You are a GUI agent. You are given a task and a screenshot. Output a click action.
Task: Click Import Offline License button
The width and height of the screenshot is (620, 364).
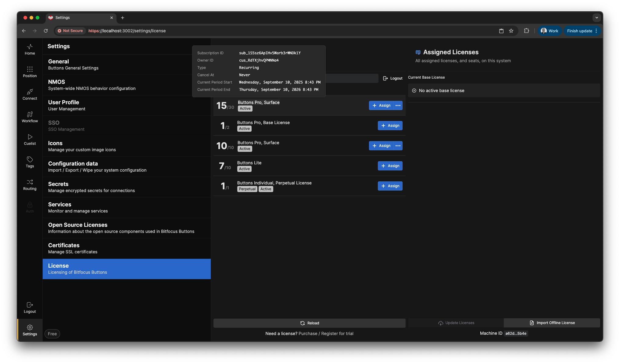point(552,323)
